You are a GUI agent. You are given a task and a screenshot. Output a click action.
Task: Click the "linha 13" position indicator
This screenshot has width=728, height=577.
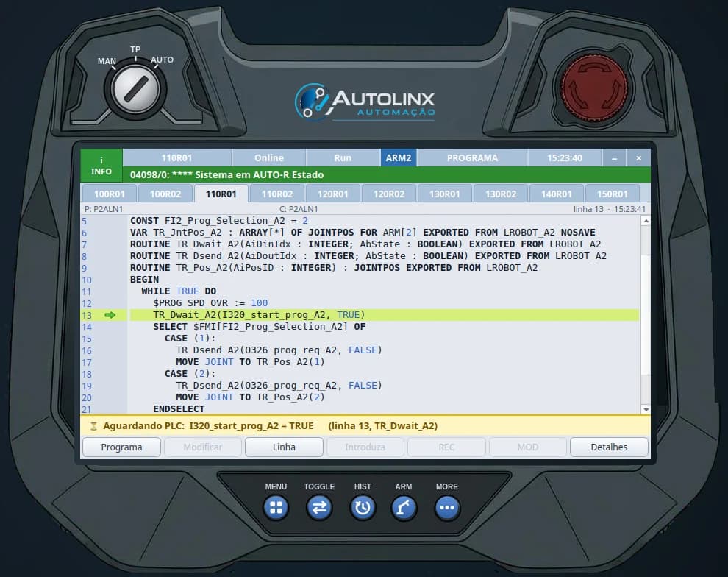click(588, 209)
